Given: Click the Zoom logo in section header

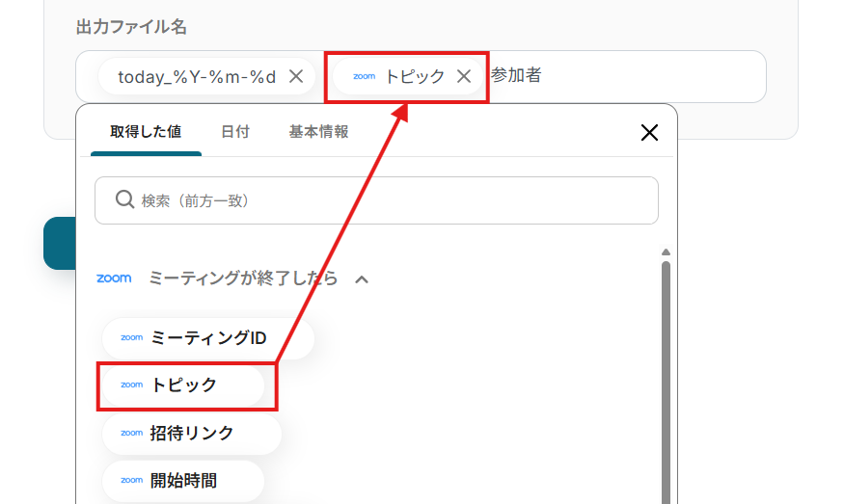Looking at the screenshot, I should (114, 279).
